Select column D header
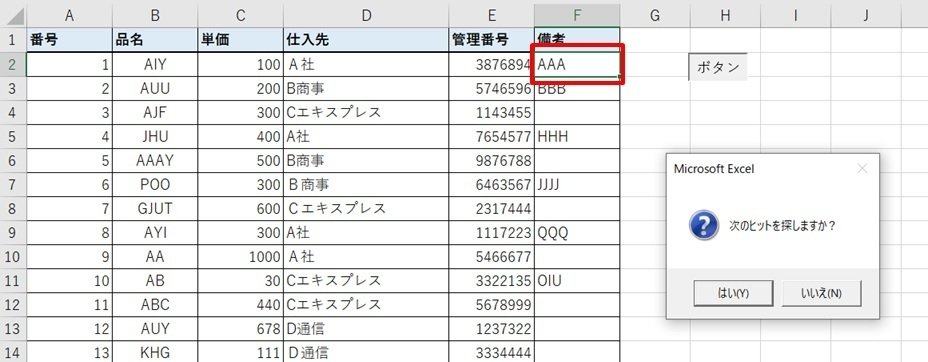928x362 pixels. [x=366, y=15]
